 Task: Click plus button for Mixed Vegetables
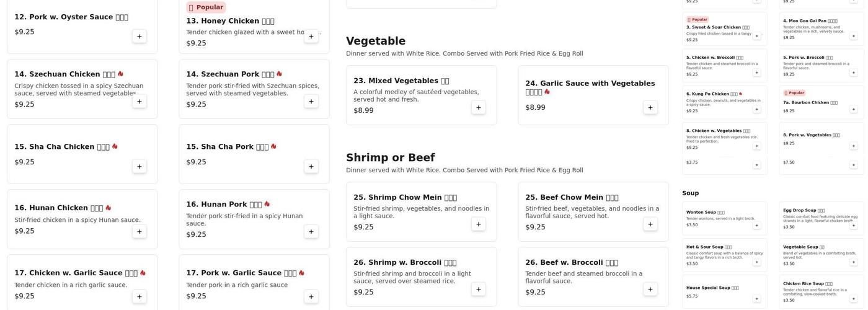pos(478,107)
